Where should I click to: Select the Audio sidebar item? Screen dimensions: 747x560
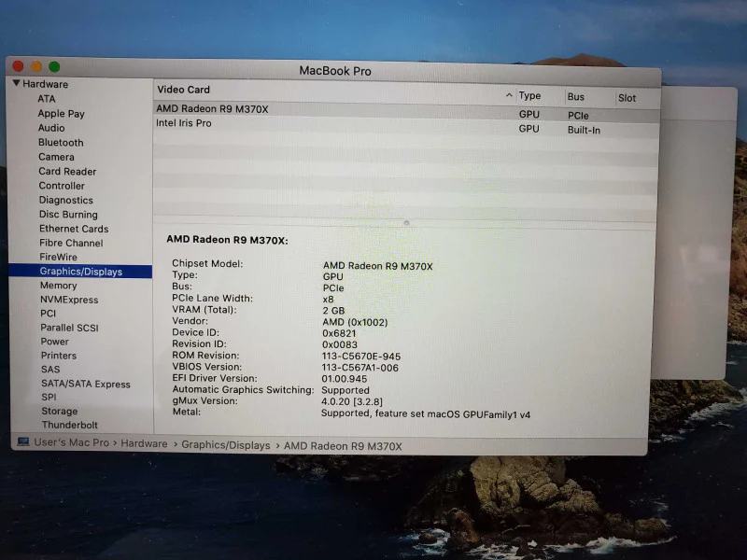coord(51,128)
